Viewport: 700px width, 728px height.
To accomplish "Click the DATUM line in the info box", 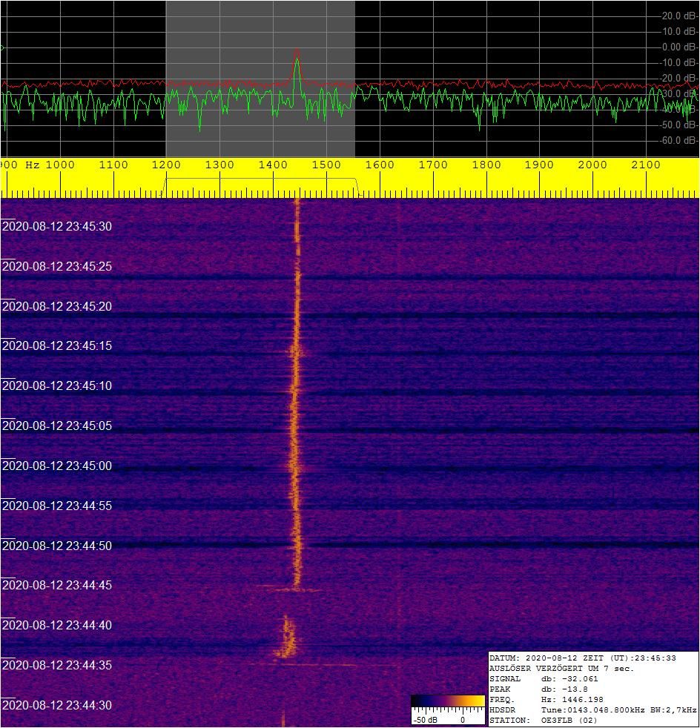I will point(583,658).
